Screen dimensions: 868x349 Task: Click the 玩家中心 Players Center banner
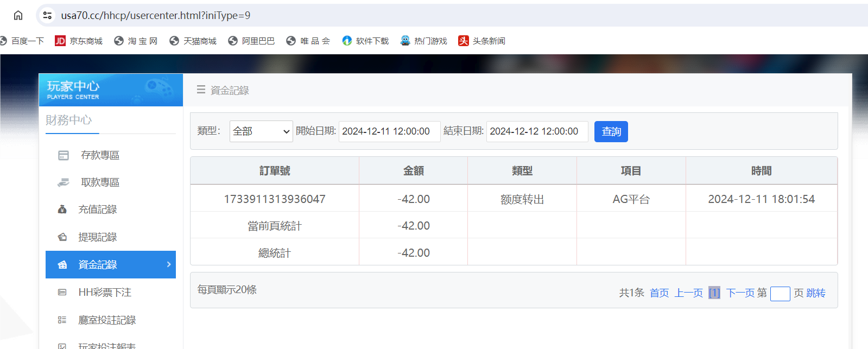coord(111,90)
